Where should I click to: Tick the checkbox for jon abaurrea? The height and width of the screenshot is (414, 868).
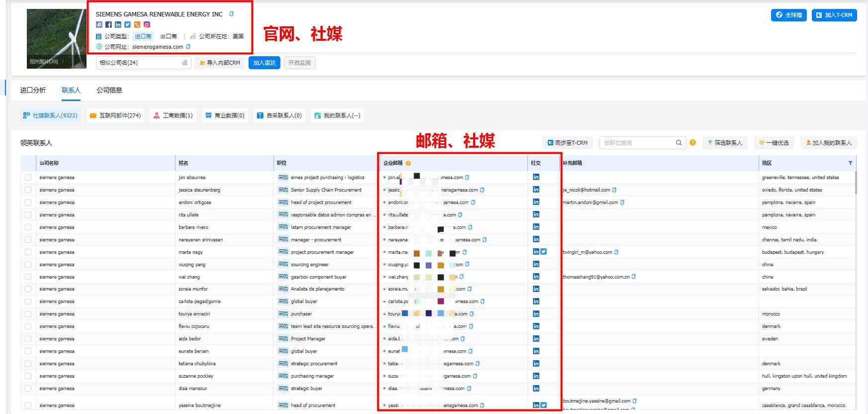pos(28,177)
